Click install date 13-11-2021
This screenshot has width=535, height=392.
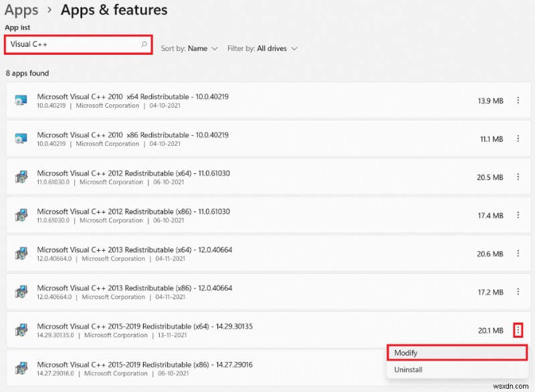172,335
